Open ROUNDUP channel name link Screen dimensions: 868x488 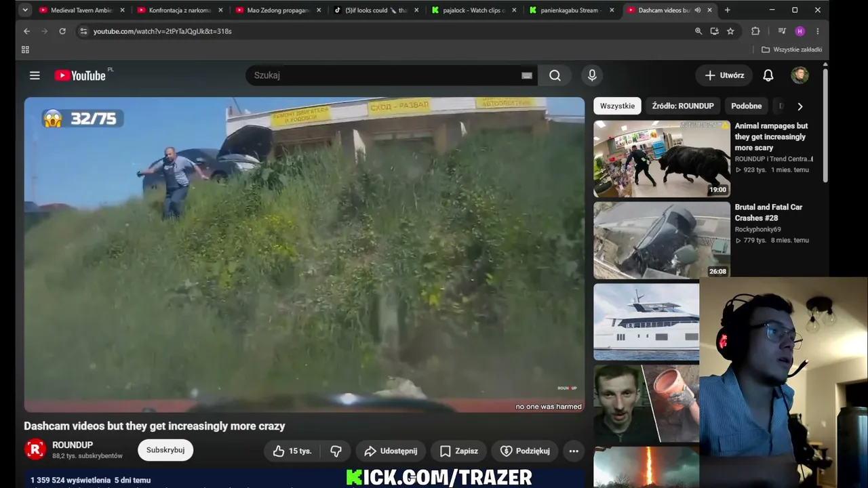click(x=73, y=445)
